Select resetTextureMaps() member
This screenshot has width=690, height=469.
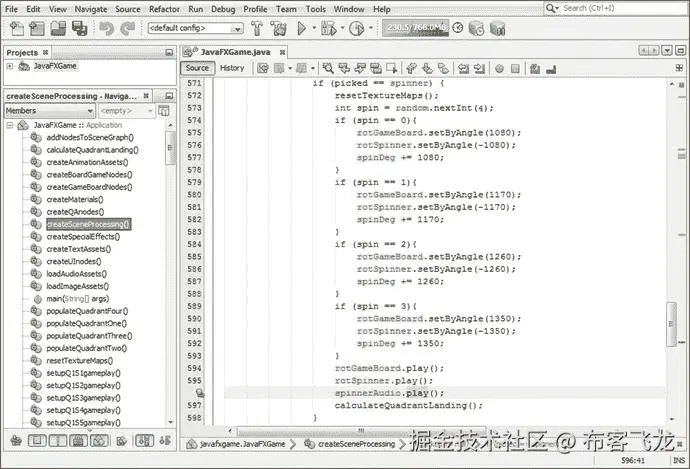click(x=80, y=361)
